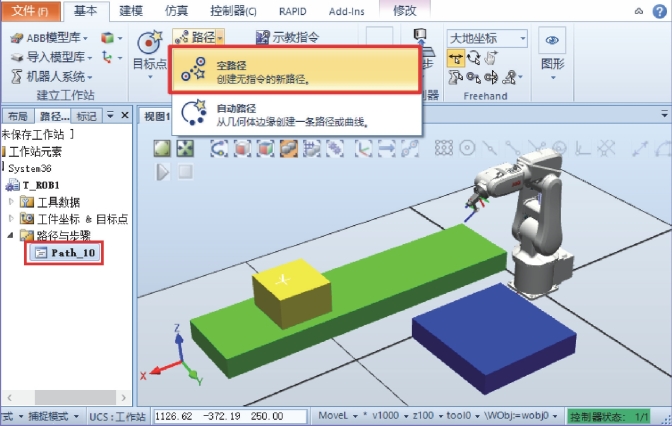Image resolution: width=672 pixels, height=426 pixels.
Task: Select the 机器人系统 robot icon
Action: [16, 77]
